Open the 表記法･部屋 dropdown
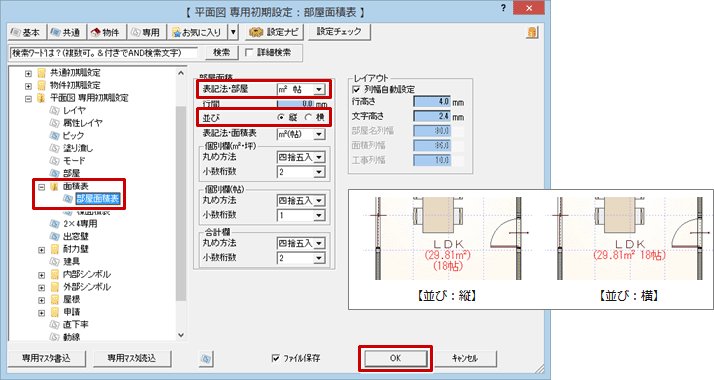Image resolution: width=714 pixels, height=380 pixels. tap(319, 89)
